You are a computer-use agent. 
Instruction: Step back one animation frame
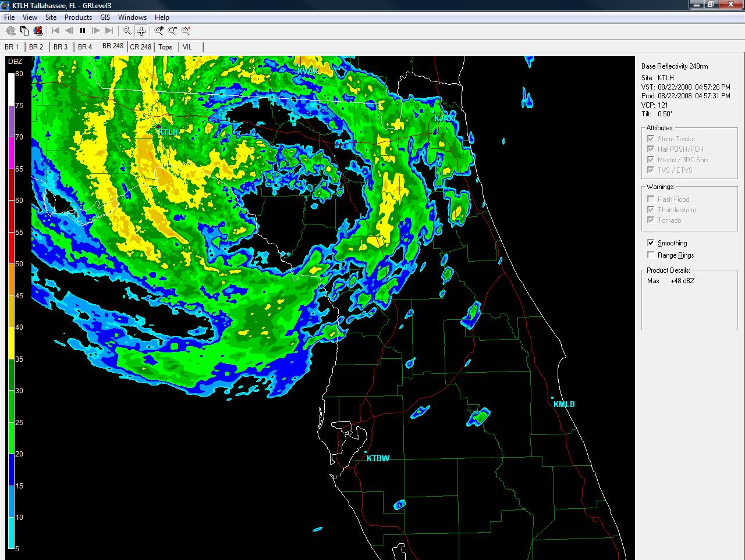click(x=69, y=31)
